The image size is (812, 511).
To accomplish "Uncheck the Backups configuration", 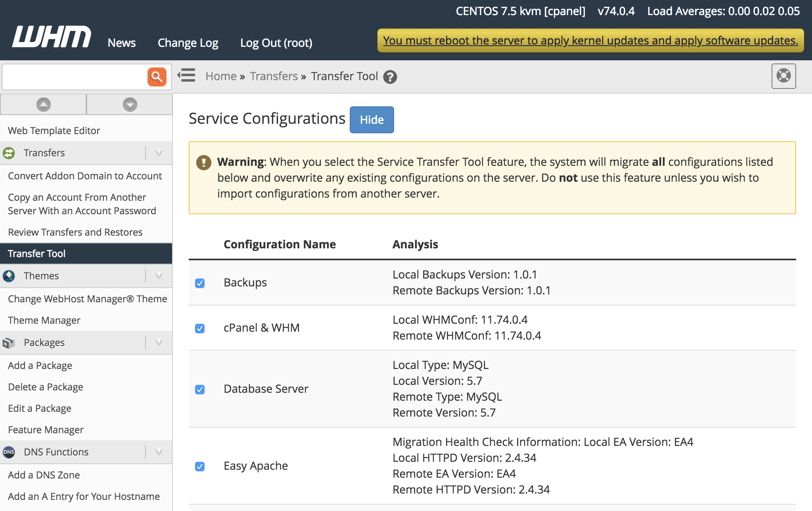I will pyautogui.click(x=200, y=283).
